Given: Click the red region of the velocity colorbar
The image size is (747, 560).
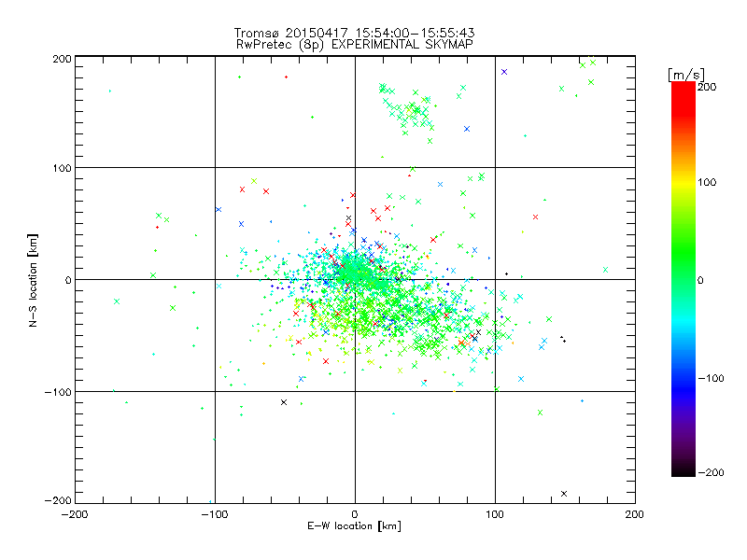Looking at the screenshot, I should (684, 98).
